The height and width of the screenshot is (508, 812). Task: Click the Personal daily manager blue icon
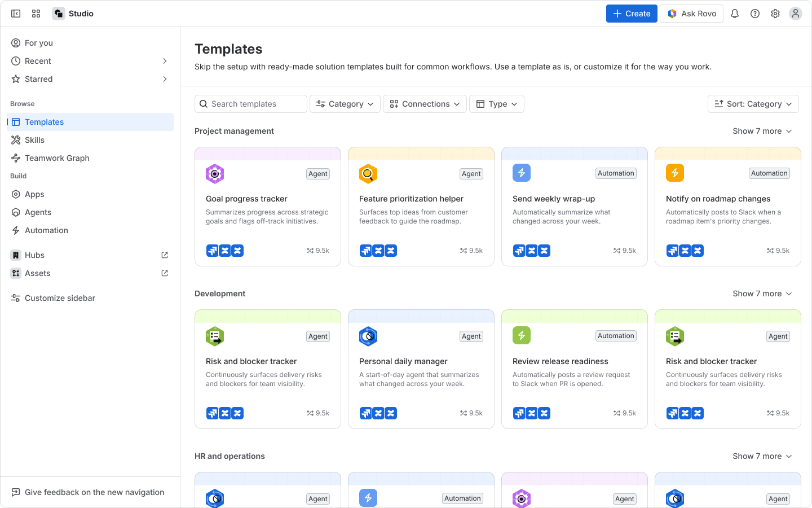tap(368, 336)
